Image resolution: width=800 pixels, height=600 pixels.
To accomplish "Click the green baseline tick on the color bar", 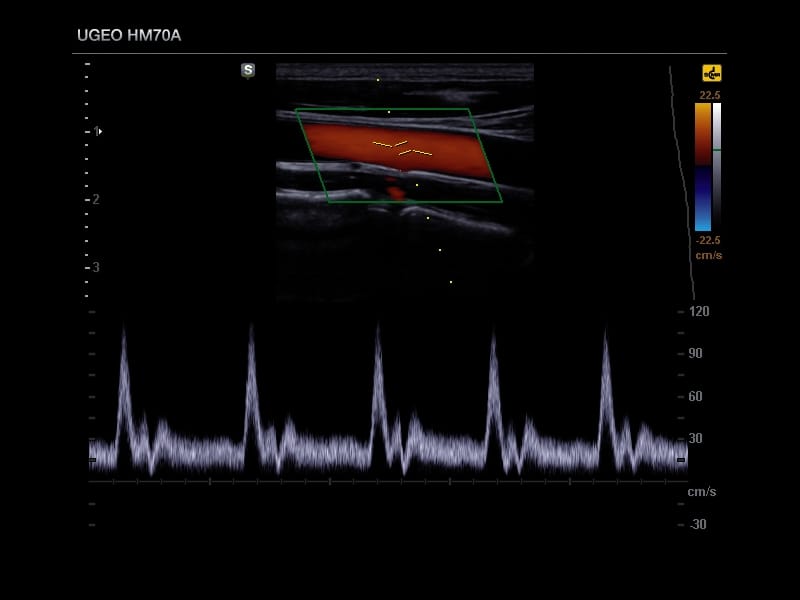I will 717,150.
